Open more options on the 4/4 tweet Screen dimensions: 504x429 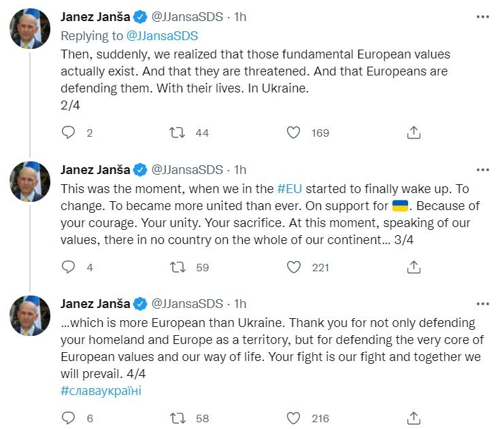point(482,303)
